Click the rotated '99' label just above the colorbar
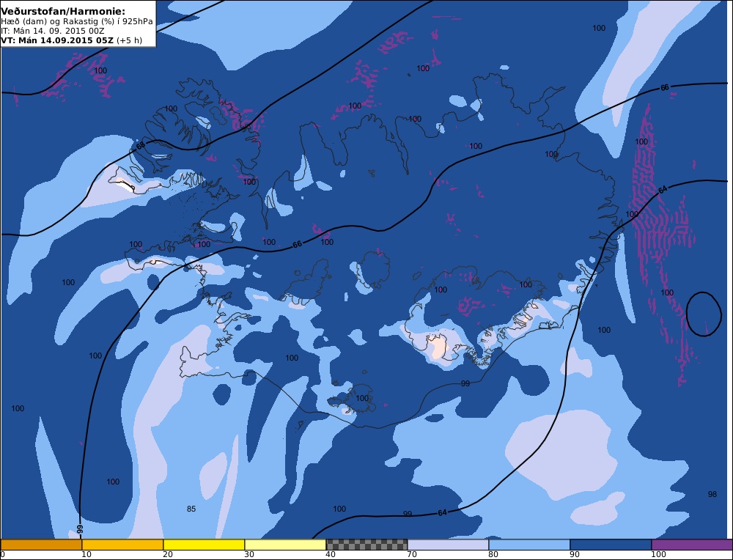Viewport: 733px width, 560px height. click(79, 529)
